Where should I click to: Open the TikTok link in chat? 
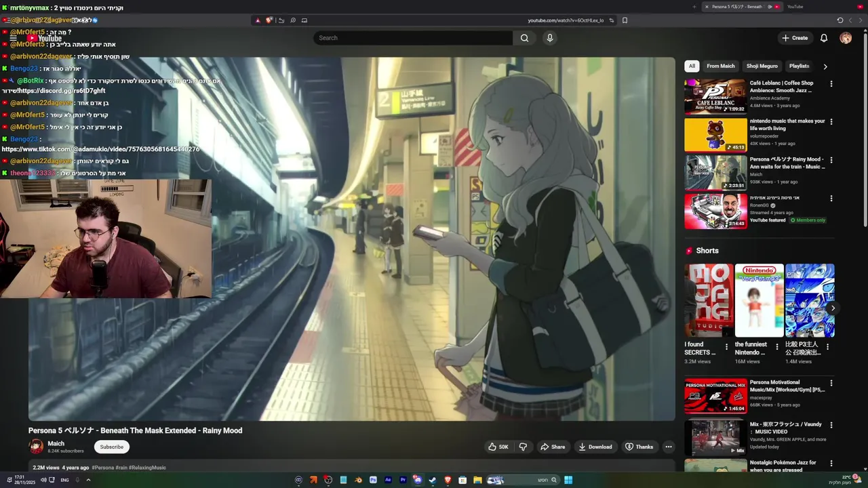(100, 149)
